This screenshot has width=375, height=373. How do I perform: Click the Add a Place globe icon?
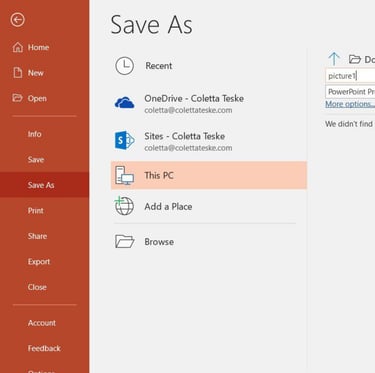[124, 206]
